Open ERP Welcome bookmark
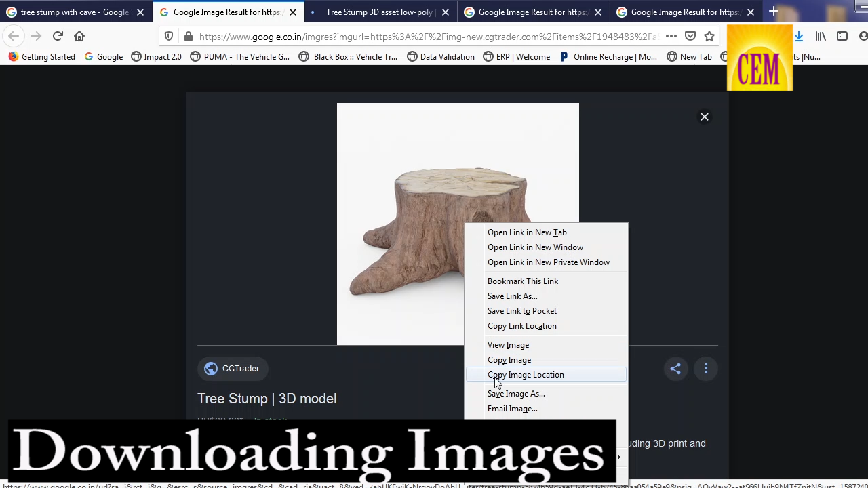The image size is (868, 488). [517, 57]
